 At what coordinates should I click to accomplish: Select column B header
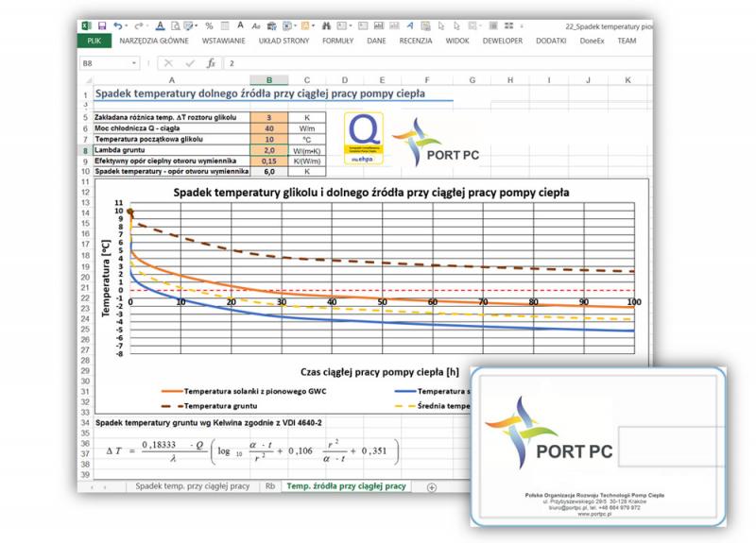click(268, 80)
